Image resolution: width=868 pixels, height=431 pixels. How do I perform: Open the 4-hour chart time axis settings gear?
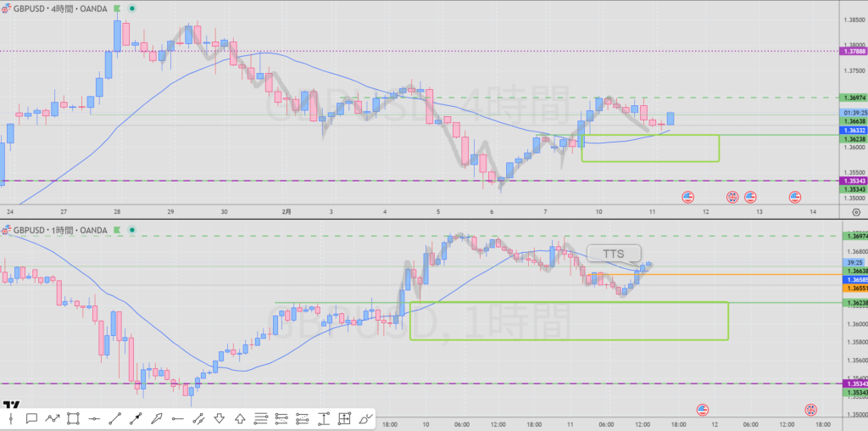(x=855, y=212)
